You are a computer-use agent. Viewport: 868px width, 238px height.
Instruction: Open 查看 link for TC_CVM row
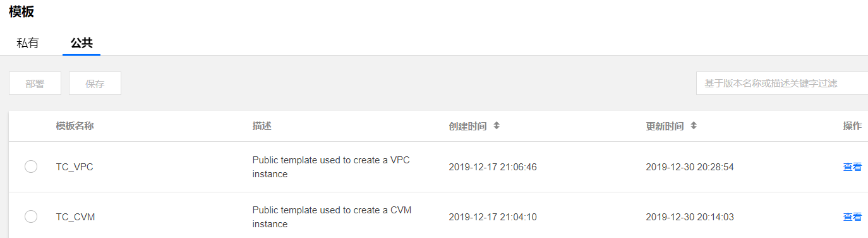[852, 217]
